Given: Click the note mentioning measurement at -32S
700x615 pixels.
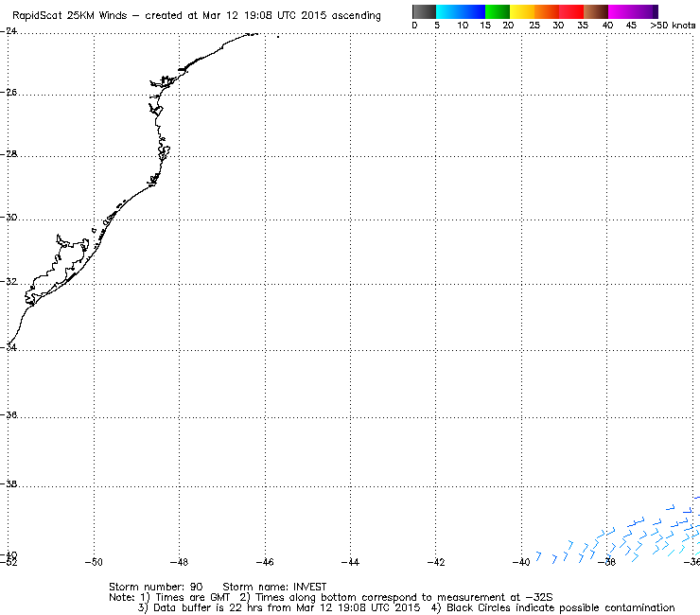Looking at the screenshot, I should click(x=396, y=598).
